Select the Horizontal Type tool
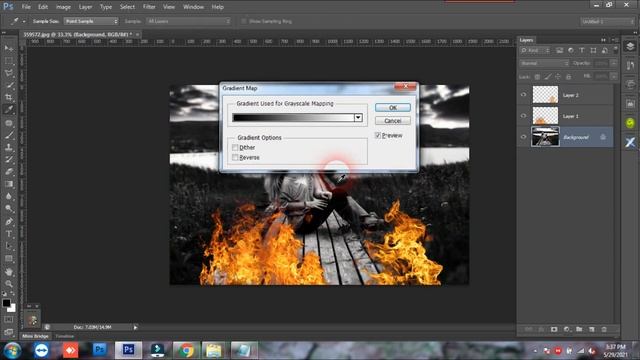Viewport: 640px width, 360px height. click(x=9, y=234)
